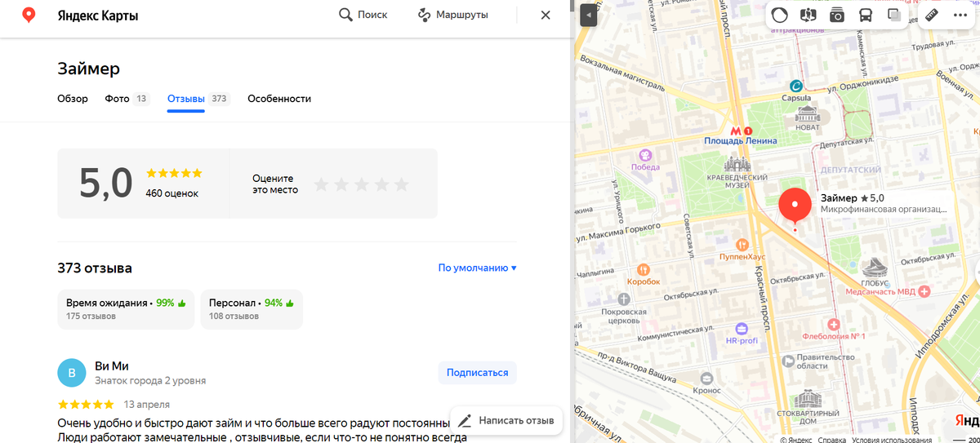Rate this place five stars
The height and width of the screenshot is (443, 980).
pos(401,184)
